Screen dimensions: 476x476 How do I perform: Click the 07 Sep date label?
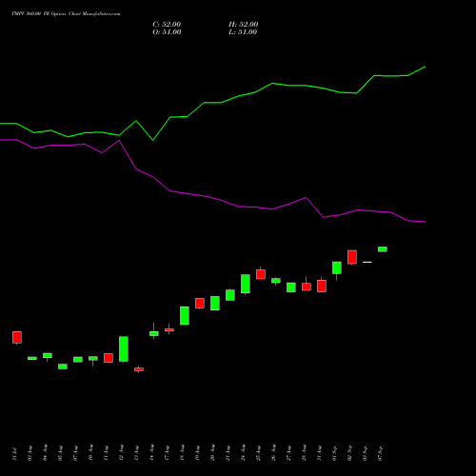380,453
